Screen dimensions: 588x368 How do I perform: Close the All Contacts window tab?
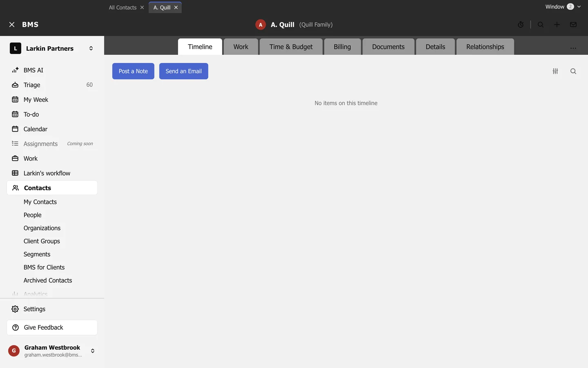tap(142, 7)
